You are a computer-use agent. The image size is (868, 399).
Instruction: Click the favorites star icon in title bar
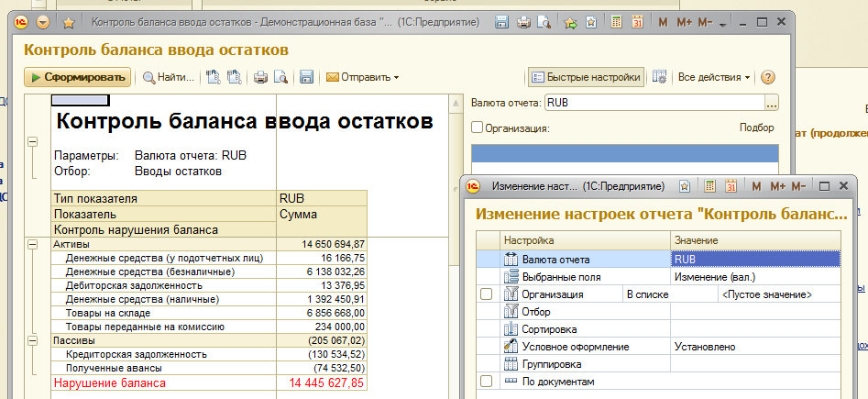(69, 22)
